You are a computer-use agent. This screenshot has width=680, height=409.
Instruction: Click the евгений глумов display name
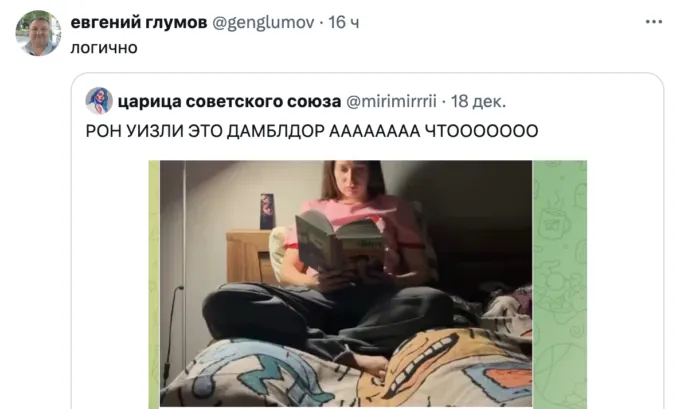click(139, 22)
